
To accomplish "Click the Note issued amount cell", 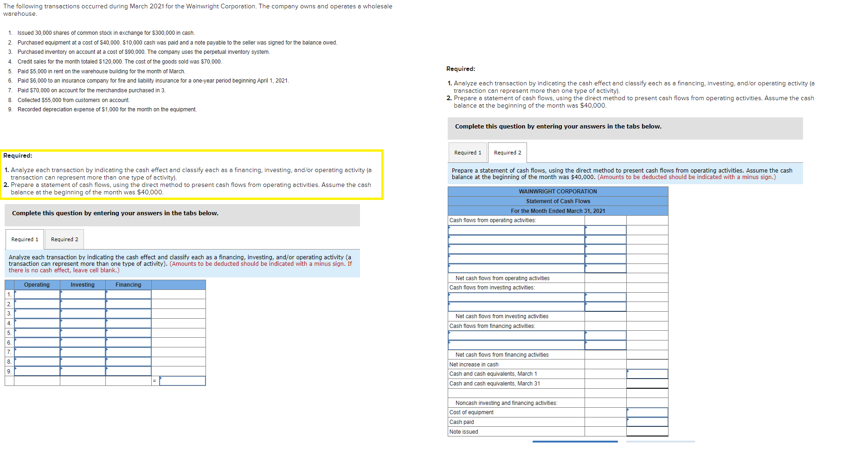I will coord(647,431).
